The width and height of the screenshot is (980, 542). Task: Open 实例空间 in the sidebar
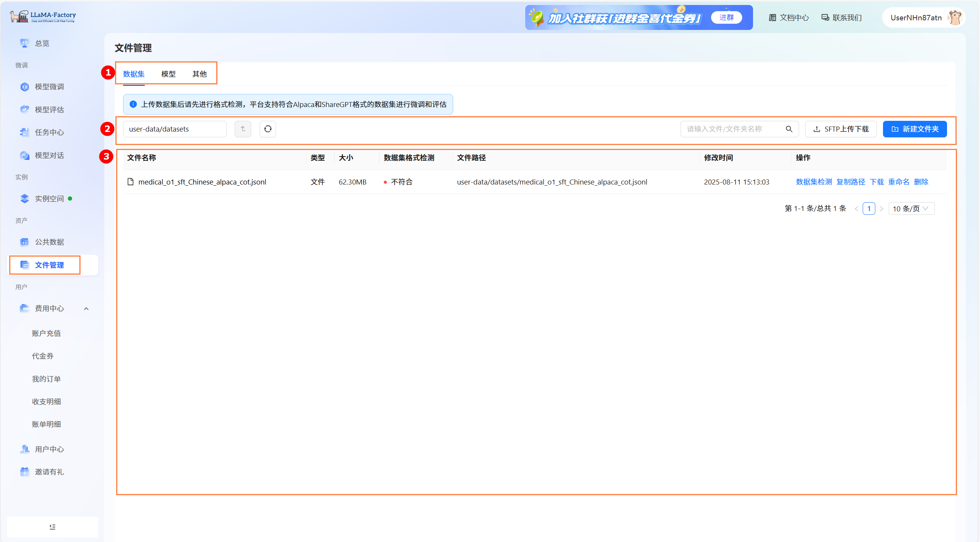click(49, 199)
